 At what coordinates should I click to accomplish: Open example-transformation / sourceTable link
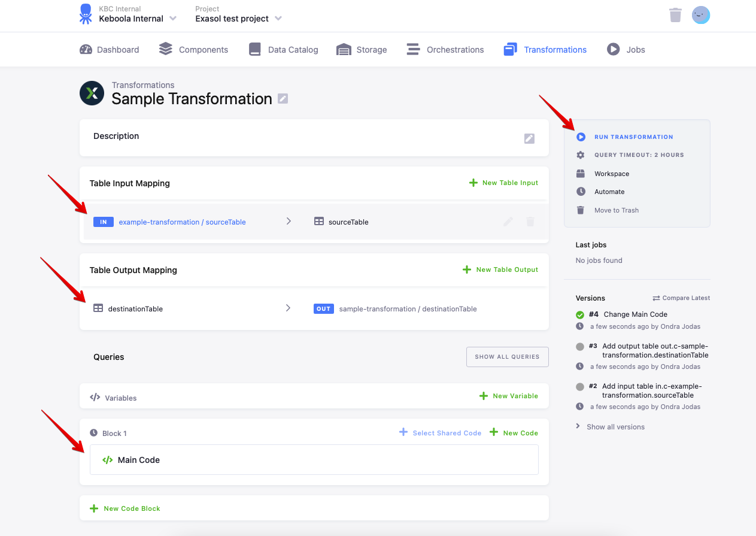183,222
